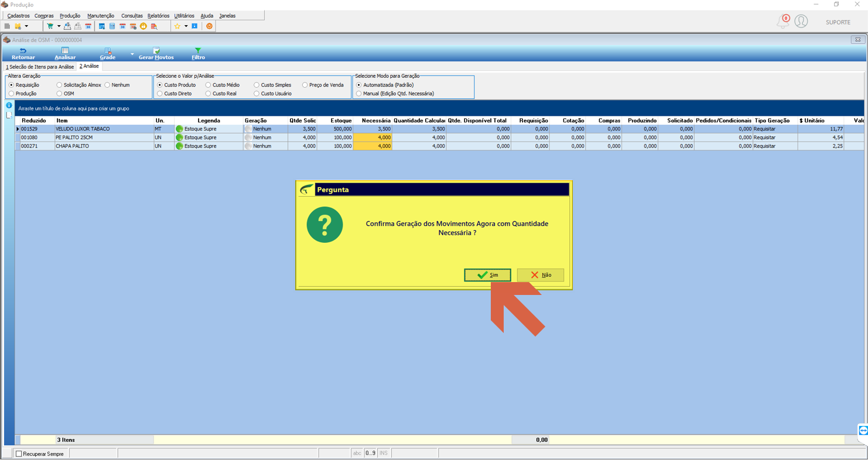Confirm with the Sim button
Image resolution: width=868 pixels, height=460 pixels.
point(487,275)
